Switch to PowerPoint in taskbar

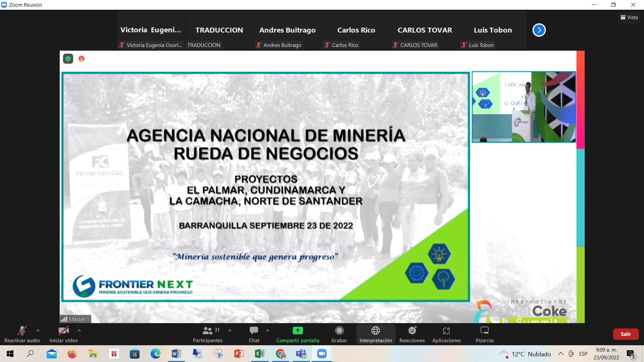point(239,354)
